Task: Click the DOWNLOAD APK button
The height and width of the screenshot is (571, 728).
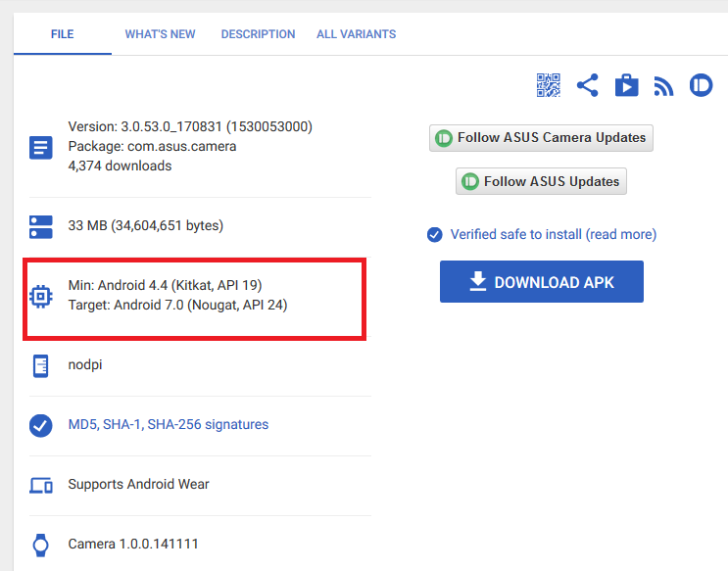Action: click(542, 282)
